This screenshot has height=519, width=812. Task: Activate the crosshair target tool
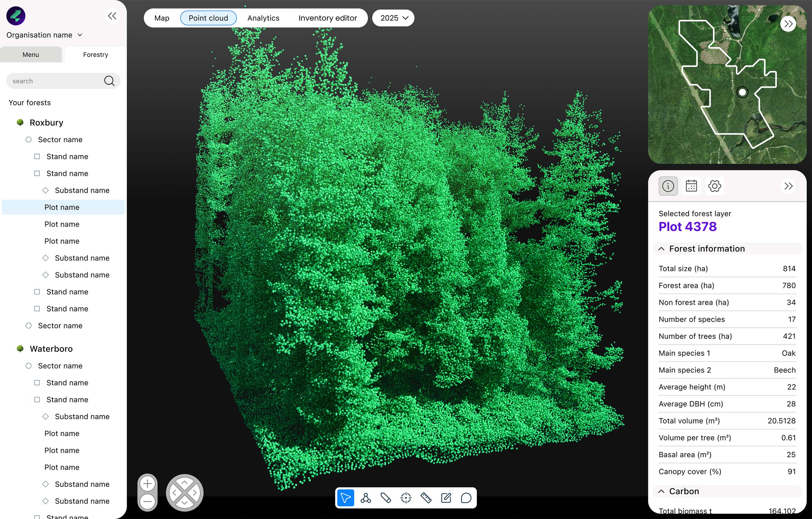pyautogui.click(x=406, y=498)
